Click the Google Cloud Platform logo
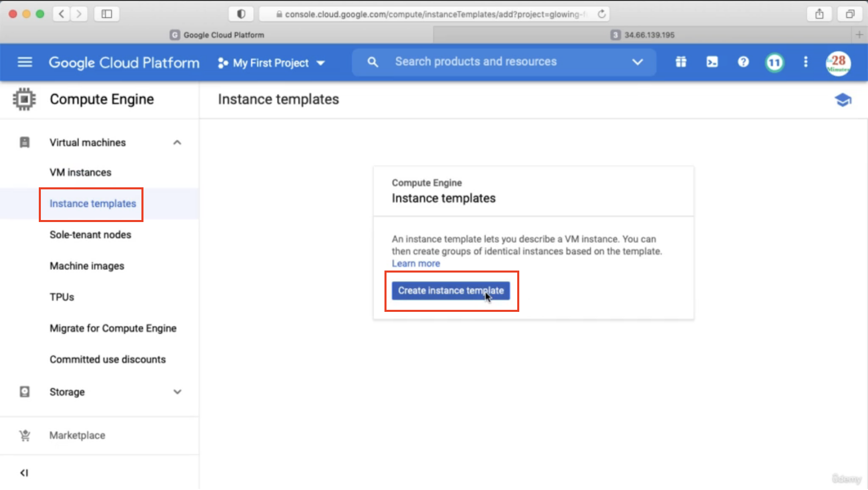 tap(124, 63)
